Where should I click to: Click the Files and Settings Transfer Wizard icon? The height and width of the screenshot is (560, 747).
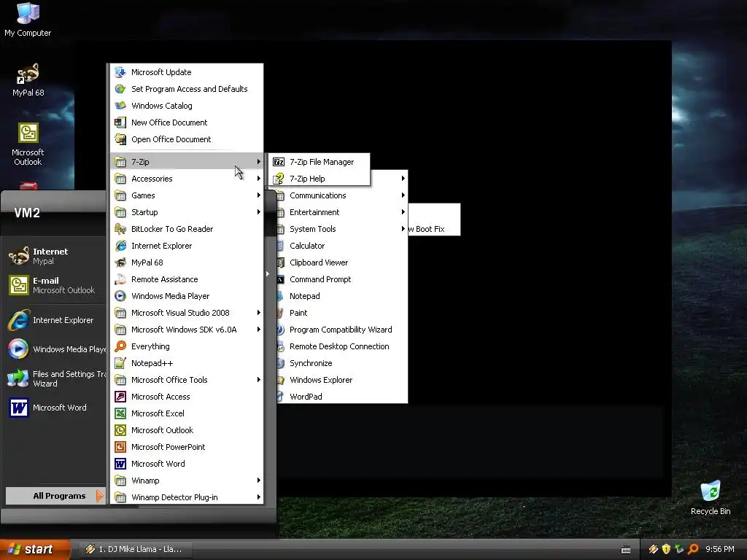[18, 378]
